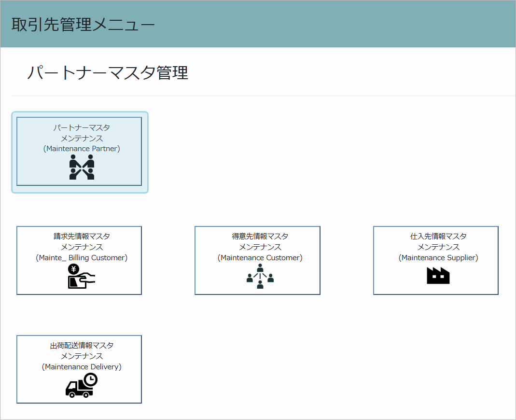
Task: Open 仕入先情報マスタ メンテナンス tile
Action: coord(436,260)
